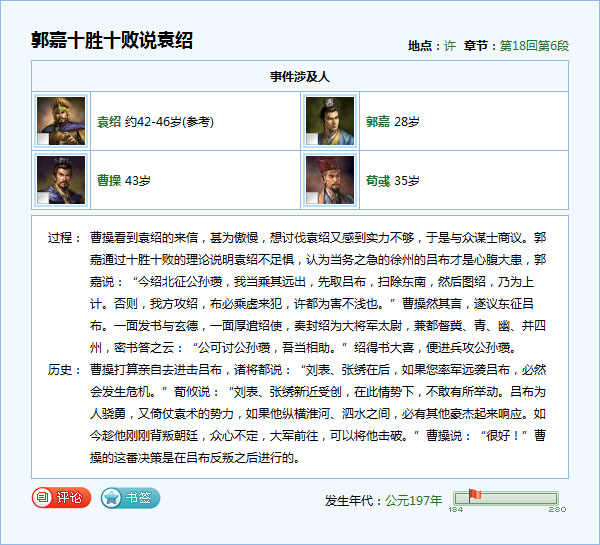600x545 pixels.
Task: Click the green timeline bar right of the flag
Action: point(520,498)
